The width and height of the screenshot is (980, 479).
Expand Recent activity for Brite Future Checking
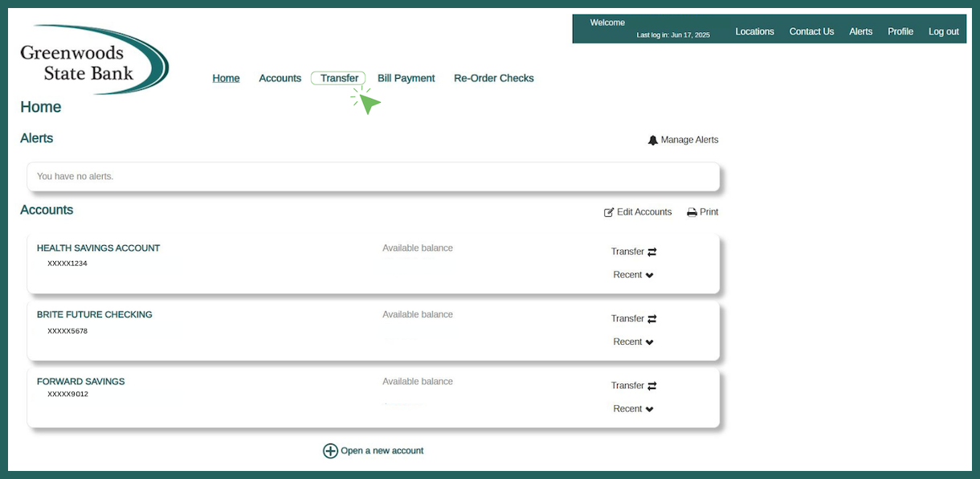[633, 342]
